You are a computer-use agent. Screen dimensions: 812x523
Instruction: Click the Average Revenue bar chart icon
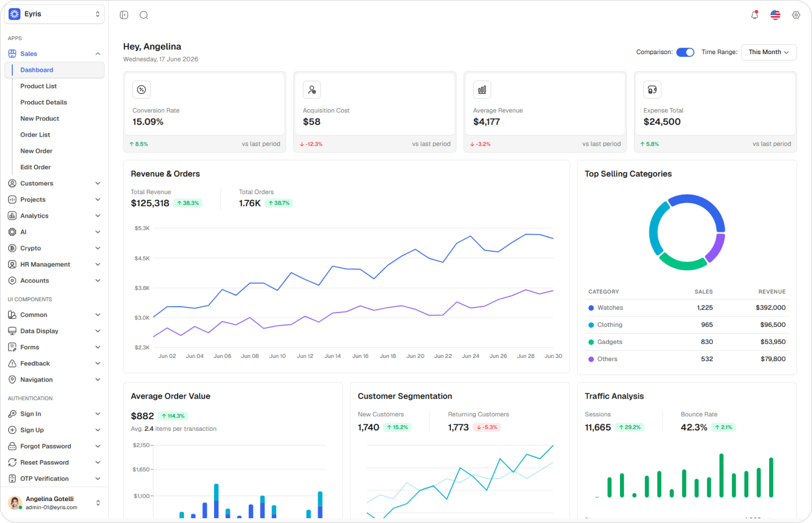point(482,89)
